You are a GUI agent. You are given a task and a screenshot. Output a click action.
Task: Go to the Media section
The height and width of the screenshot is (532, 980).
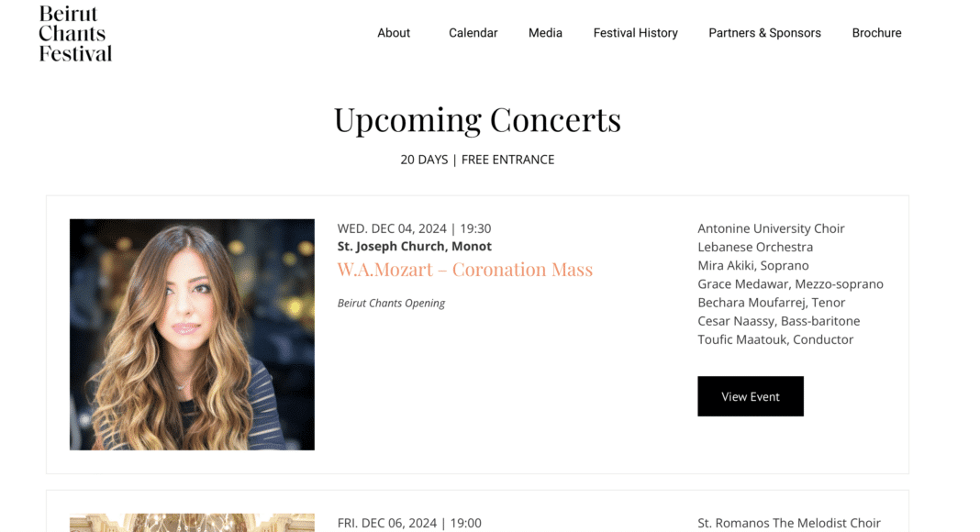point(545,33)
